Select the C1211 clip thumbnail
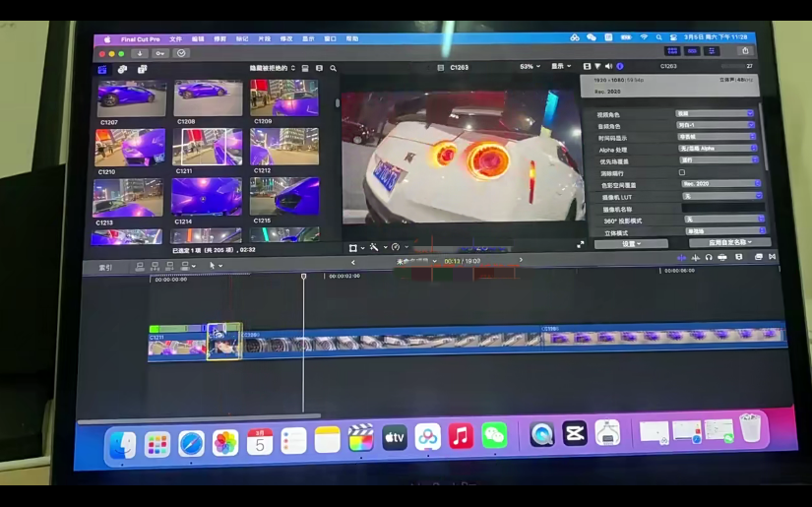Image resolution: width=812 pixels, height=507 pixels. pyautogui.click(x=207, y=147)
